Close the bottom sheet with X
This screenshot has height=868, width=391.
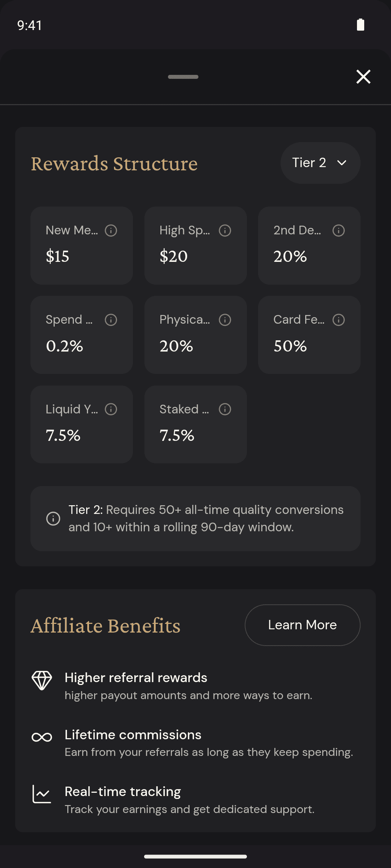point(363,77)
